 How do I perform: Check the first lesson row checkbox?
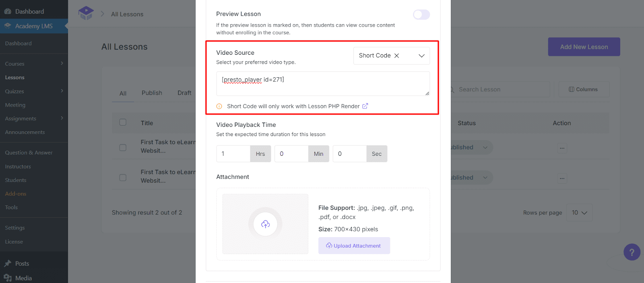click(123, 147)
